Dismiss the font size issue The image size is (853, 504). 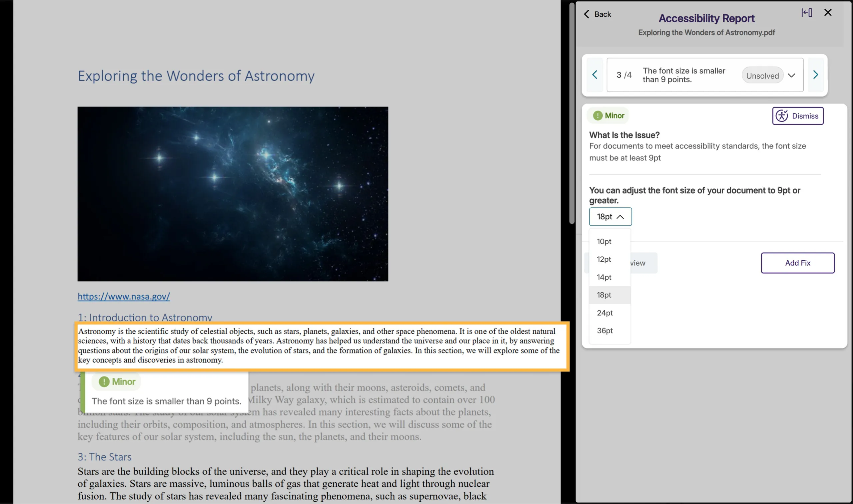(x=798, y=116)
